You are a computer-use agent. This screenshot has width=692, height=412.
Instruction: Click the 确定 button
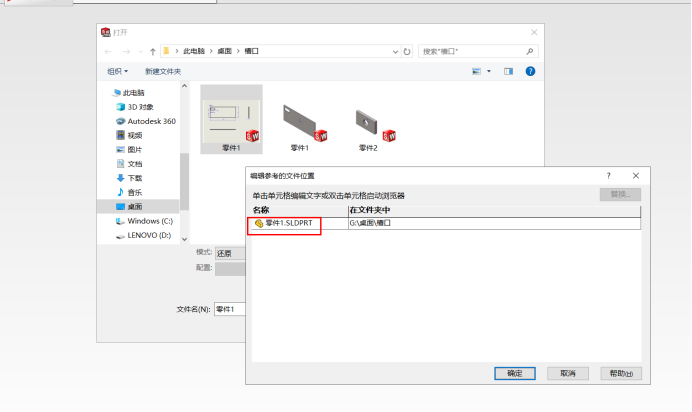515,374
